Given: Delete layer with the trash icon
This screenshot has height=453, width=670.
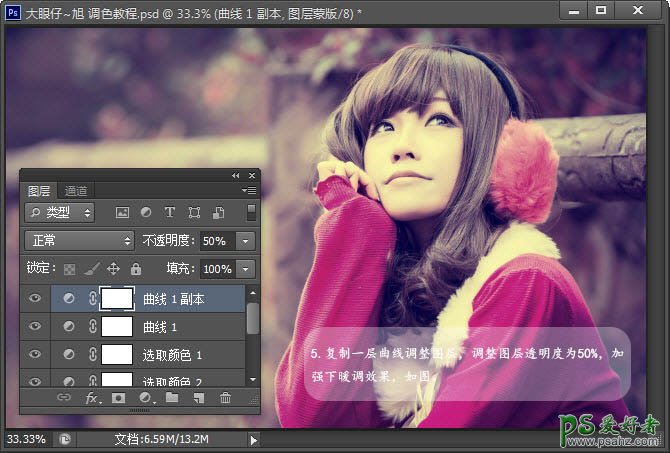Looking at the screenshot, I should click(x=225, y=398).
